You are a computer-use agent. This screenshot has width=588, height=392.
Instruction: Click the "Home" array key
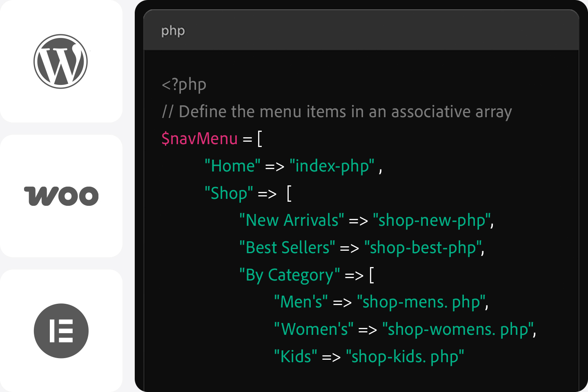(232, 166)
